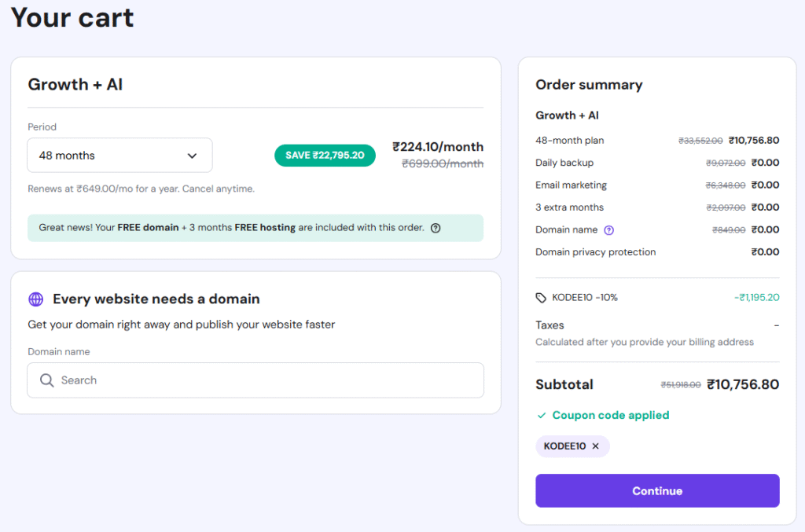This screenshot has width=805, height=532.
Task: Open the 48 months period dropdown
Action: click(119, 156)
